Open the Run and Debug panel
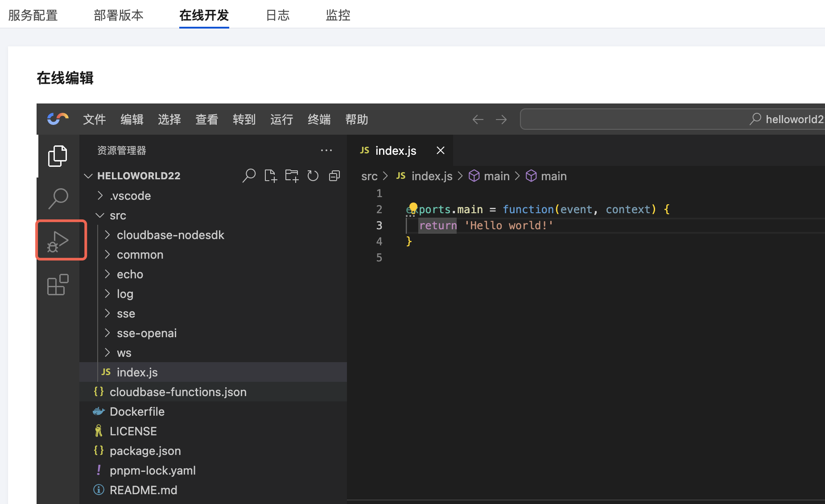825x504 pixels. 58,241
